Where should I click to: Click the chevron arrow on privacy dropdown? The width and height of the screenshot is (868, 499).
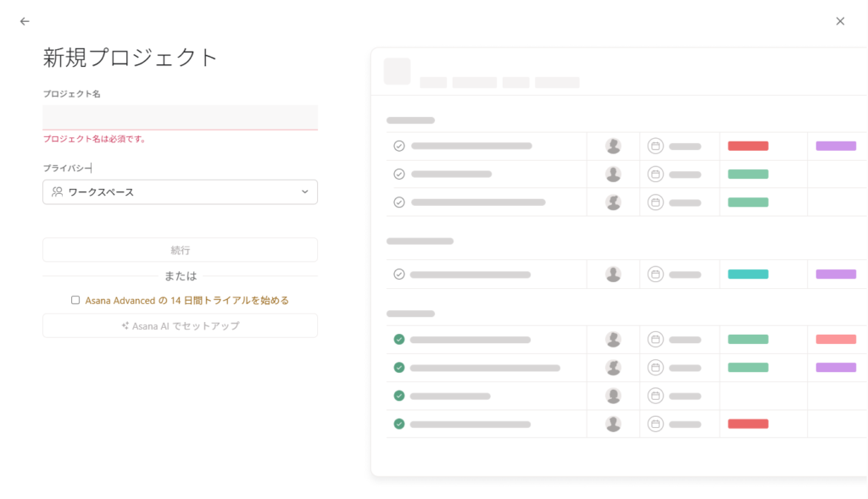(305, 192)
